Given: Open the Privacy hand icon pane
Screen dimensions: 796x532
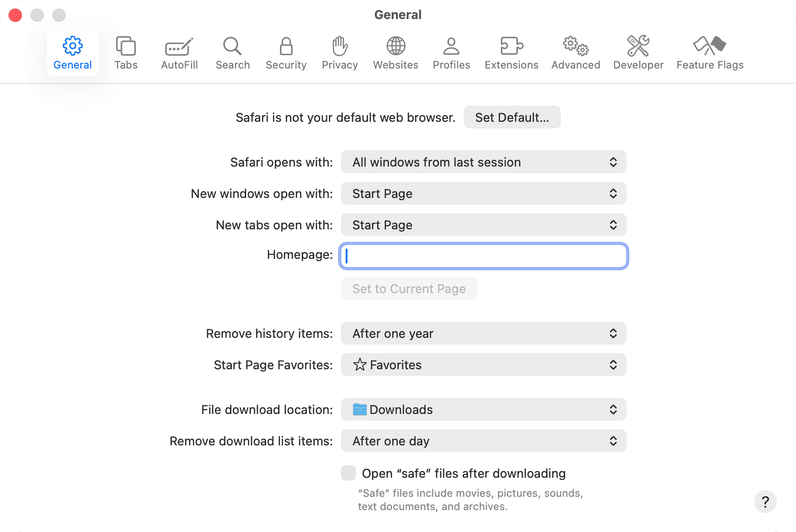Looking at the screenshot, I should point(339,53).
